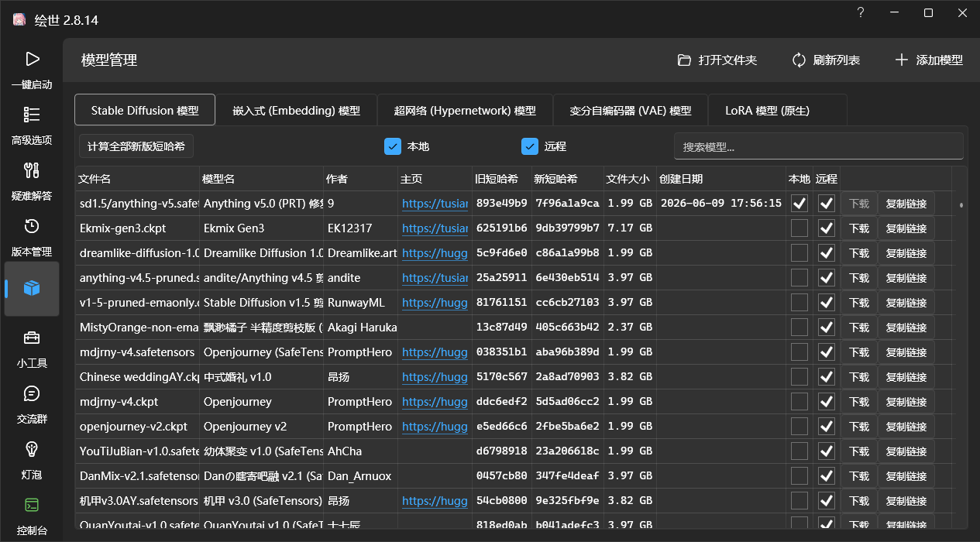Image resolution: width=980 pixels, height=542 pixels.
Task: Toggle 远程 checkbox for dreamlike-diffusion row
Action: tap(827, 253)
